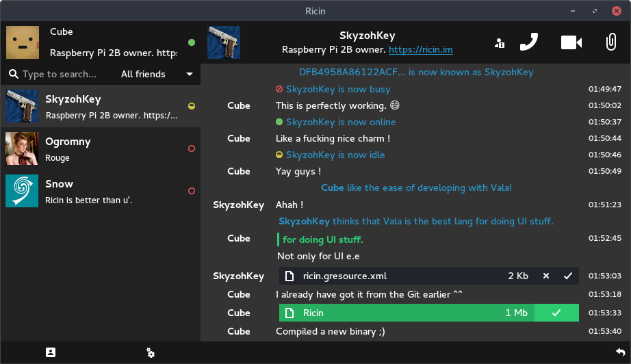
Task: Click the add friend icon at bottom
Action: (51, 352)
